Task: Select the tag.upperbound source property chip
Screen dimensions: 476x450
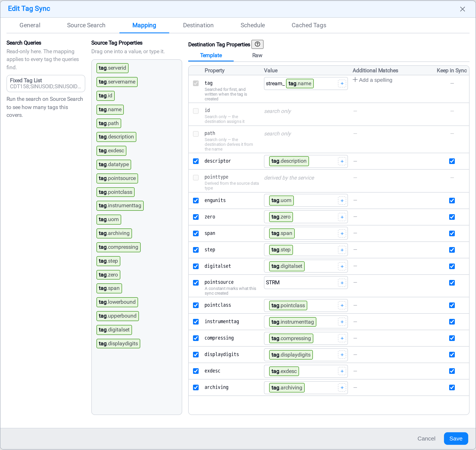Action: coord(117,316)
